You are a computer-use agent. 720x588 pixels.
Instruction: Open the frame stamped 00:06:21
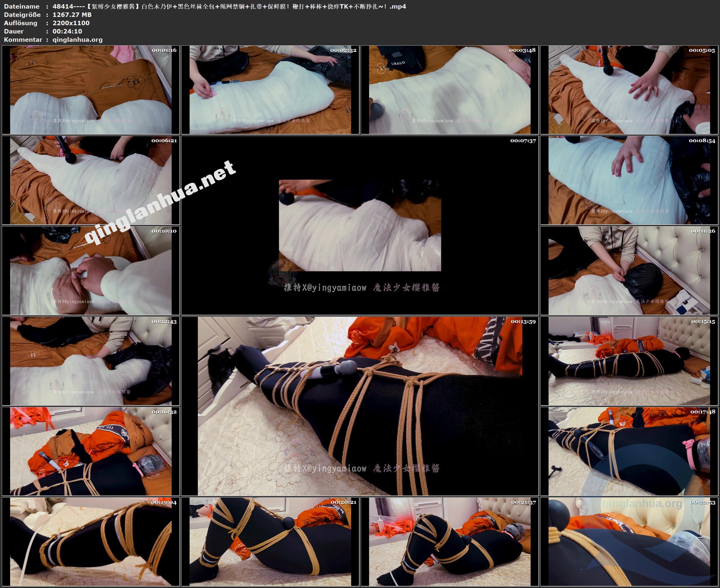tap(91, 180)
